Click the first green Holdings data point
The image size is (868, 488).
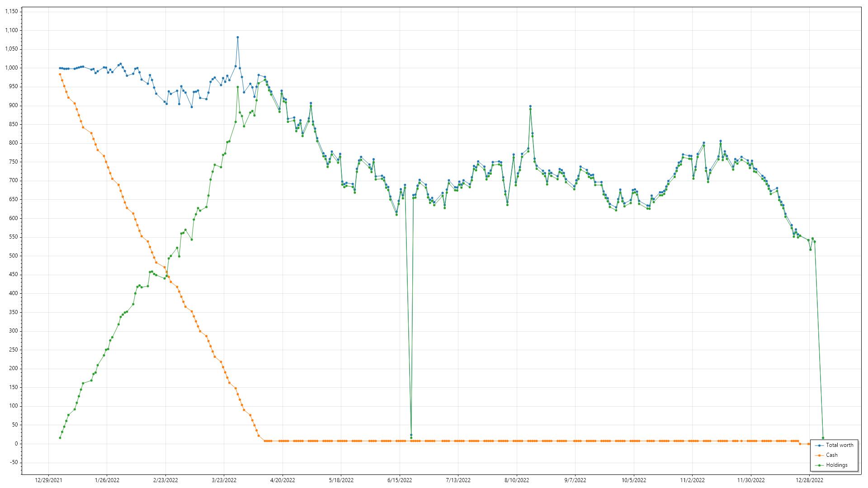pyautogui.click(x=60, y=438)
